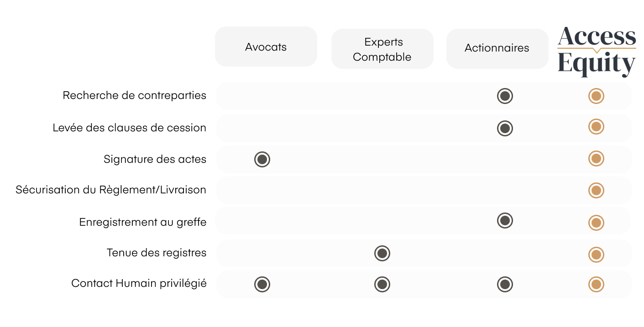Viewport: 644px width, 327px height.
Task: Click Actionnaires dot for Recherche de contreparties
Action: [505, 96]
